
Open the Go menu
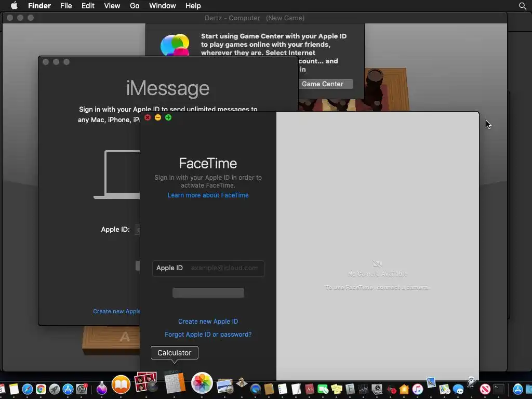tap(135, 6)
